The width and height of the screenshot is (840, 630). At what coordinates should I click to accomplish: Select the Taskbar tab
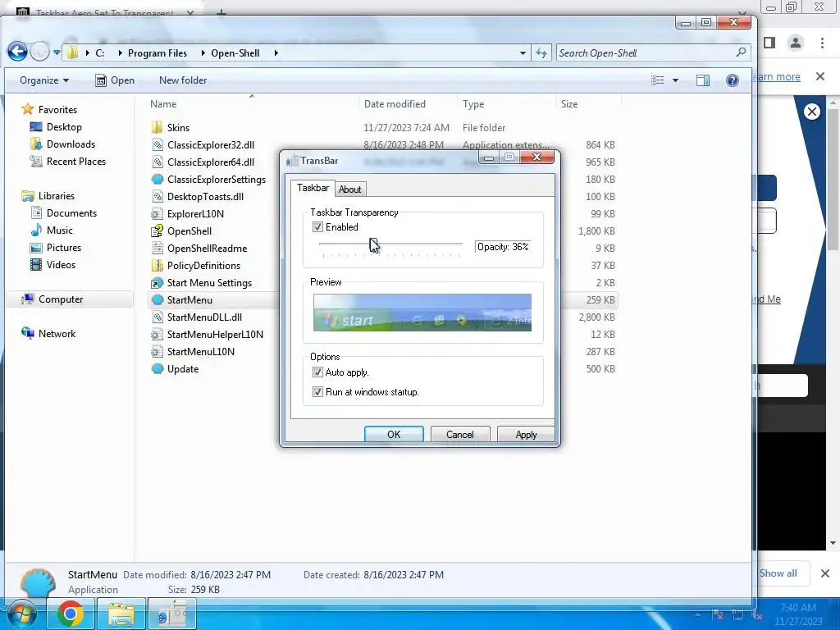(313, 188)
